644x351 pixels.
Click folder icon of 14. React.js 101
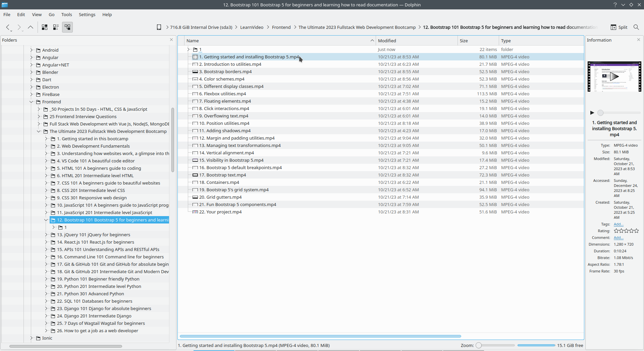(53, 242)
